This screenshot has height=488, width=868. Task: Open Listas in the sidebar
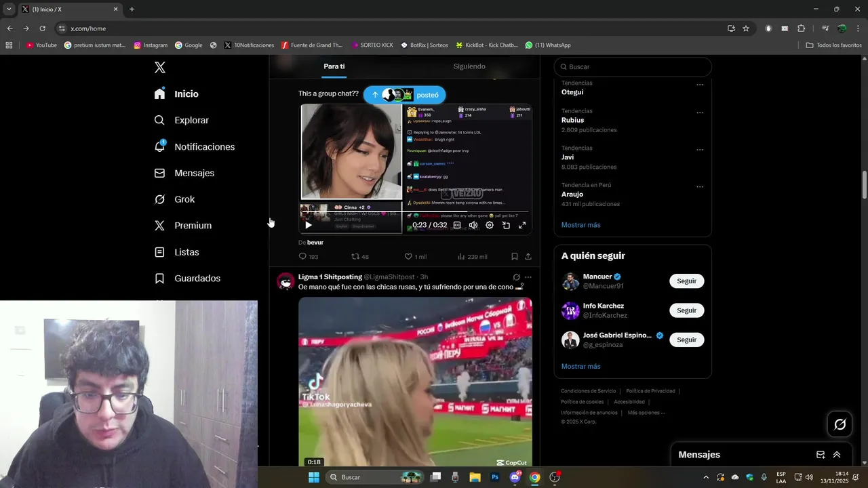tap(176, 252)
